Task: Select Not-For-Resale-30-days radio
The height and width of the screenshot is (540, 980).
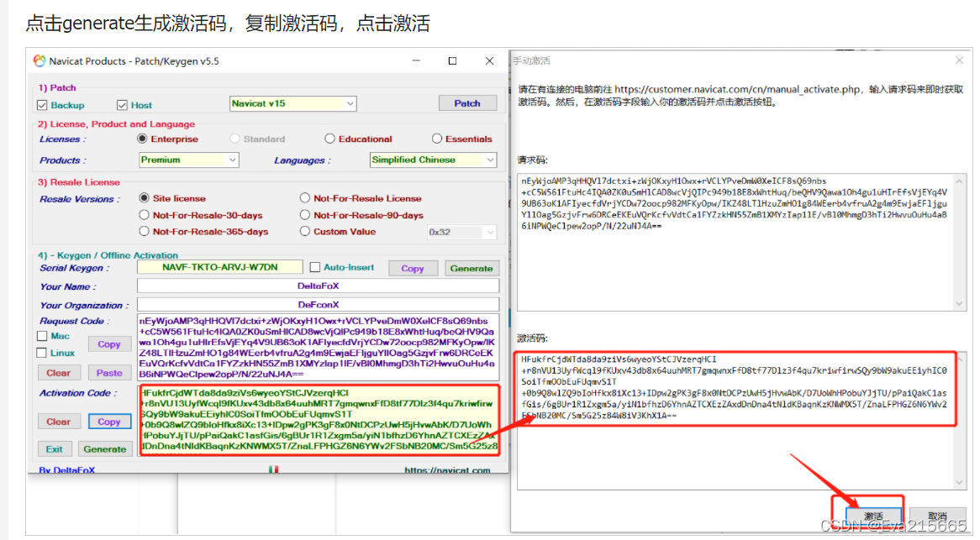Action: [x=145, y=215]
